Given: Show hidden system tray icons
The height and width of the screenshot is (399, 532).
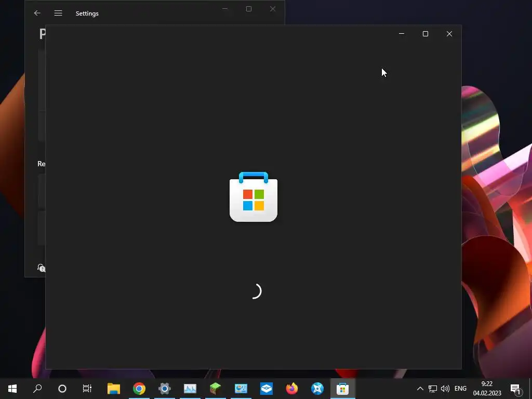Looking at the screenshot, I should tap(420, 389).
